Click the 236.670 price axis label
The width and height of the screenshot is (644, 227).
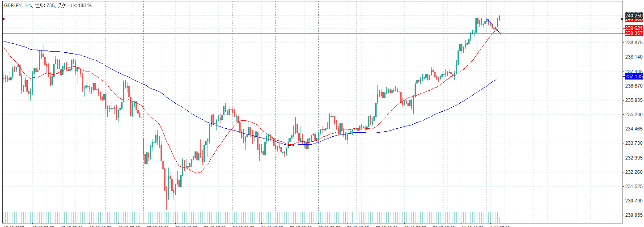tap(633, 86)
